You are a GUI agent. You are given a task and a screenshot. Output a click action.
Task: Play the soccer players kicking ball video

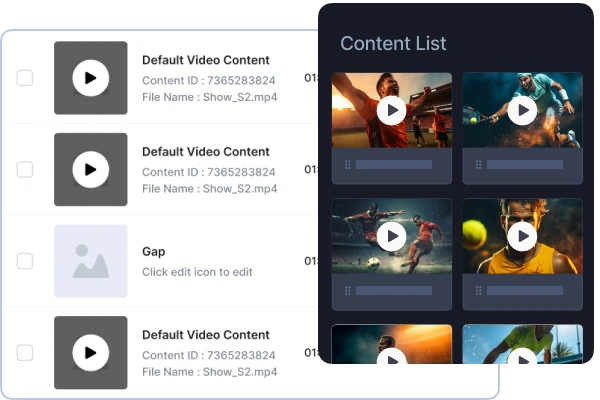[x=391, y=236]
